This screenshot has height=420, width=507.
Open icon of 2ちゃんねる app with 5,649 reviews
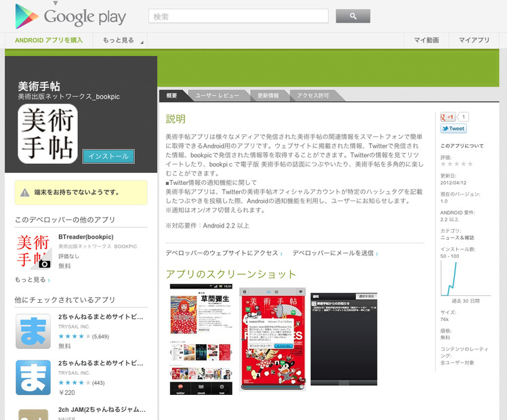(x=33, y=331)
